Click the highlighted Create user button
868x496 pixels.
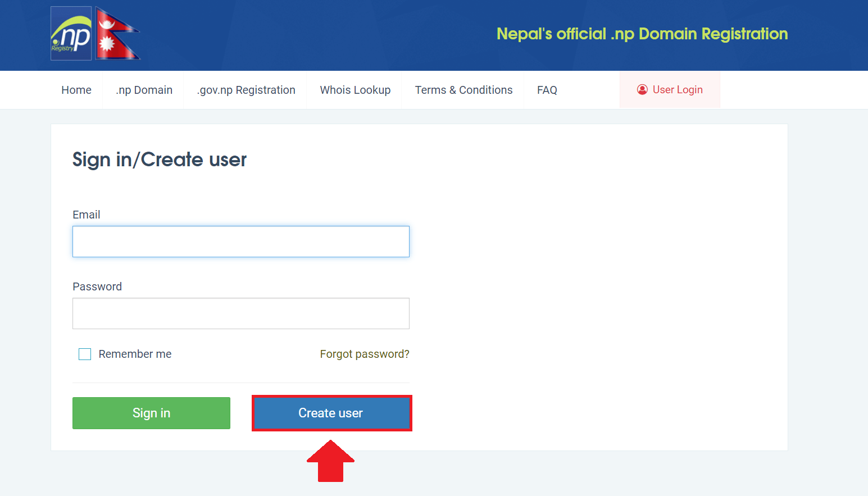click(331, 413)
